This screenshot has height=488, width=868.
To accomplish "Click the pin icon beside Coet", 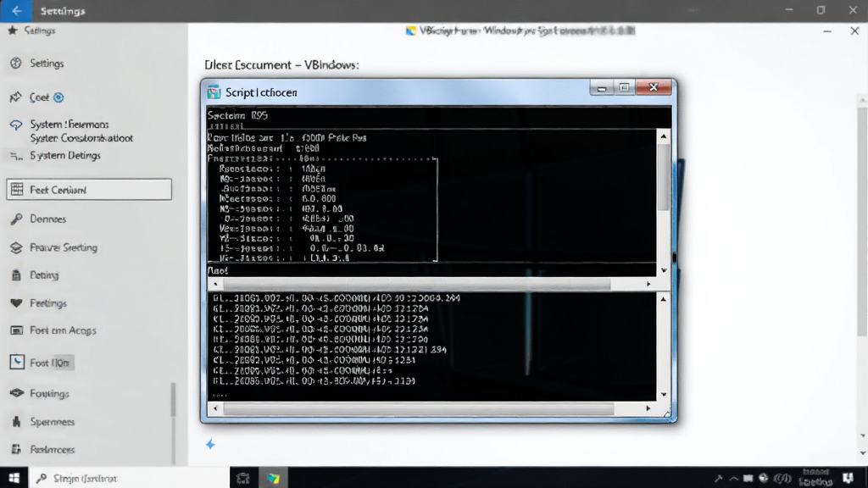I will tap(15, 97).
